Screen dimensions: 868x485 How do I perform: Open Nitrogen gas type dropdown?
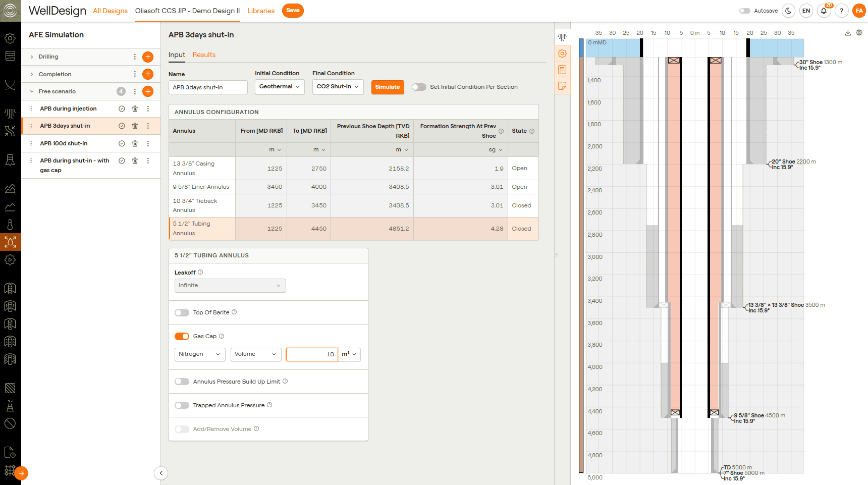tap(200, 354)
